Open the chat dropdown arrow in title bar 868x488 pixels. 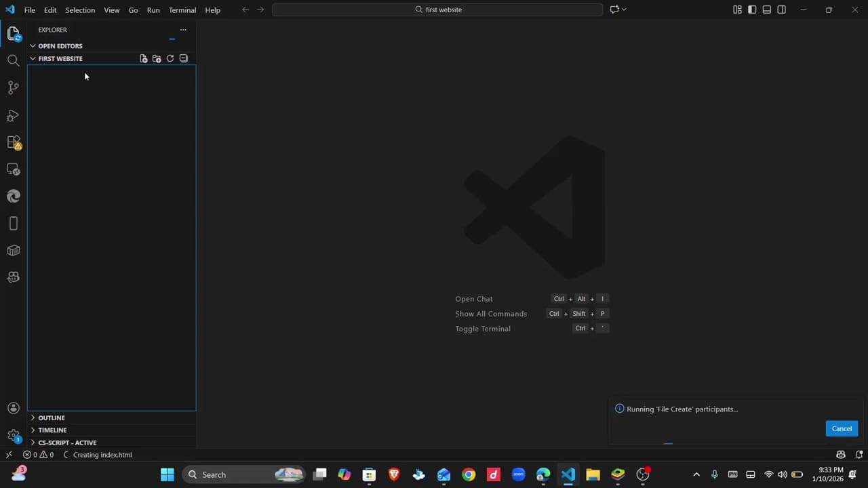[x=624, y=9]
